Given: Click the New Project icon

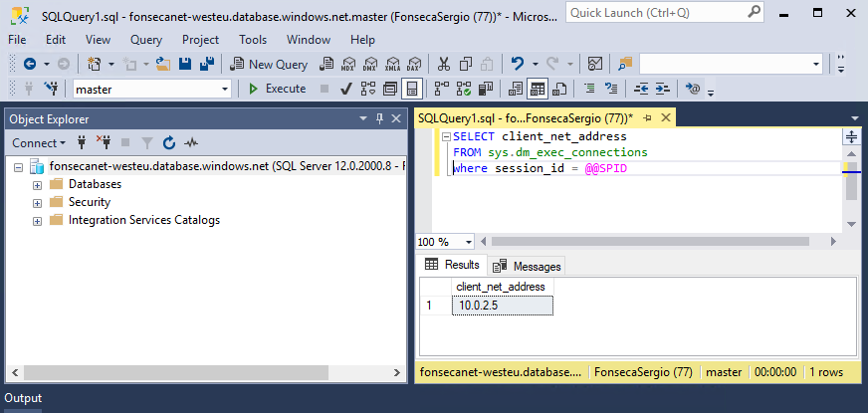Looking at the screenshot, I should pos(95,65).
